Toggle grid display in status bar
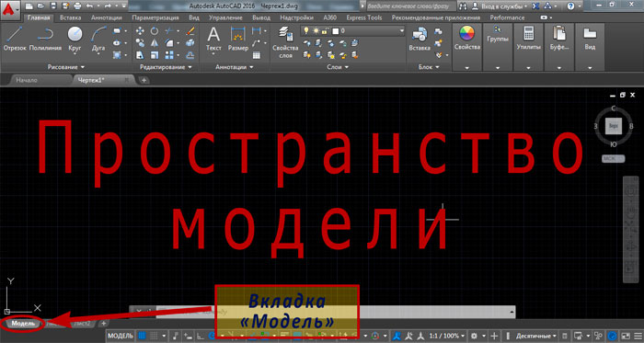This screenshot has height=343, width=644. [x=143, y=336]
